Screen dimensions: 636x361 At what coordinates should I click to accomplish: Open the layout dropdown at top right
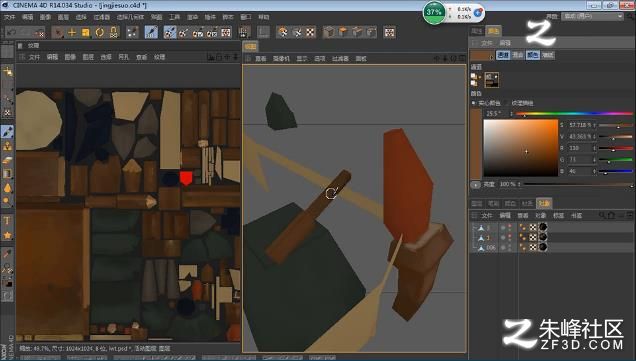point(593,16)
